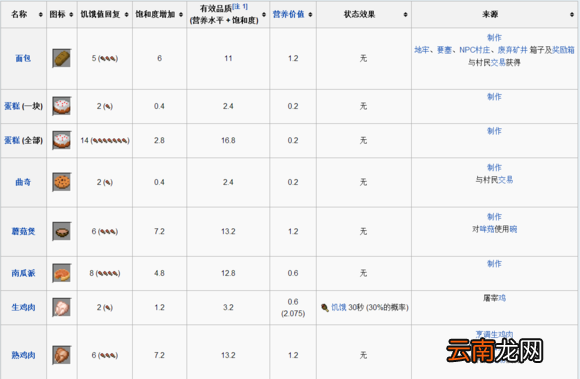
Task: Select the 11 quality value for bread
Action: click(228, 58)
